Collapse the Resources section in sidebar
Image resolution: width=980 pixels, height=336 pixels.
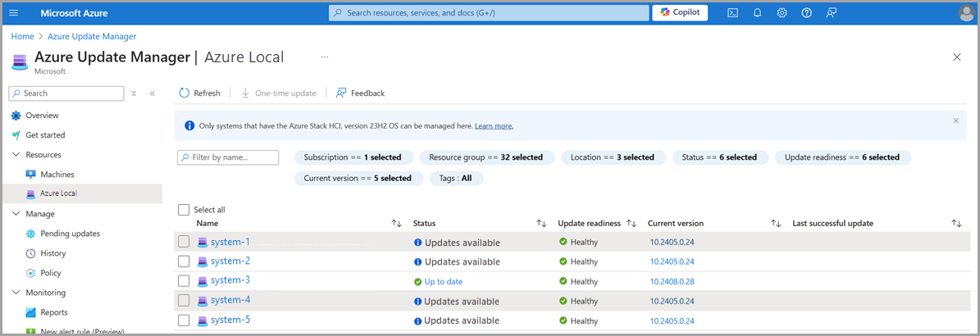16,155
